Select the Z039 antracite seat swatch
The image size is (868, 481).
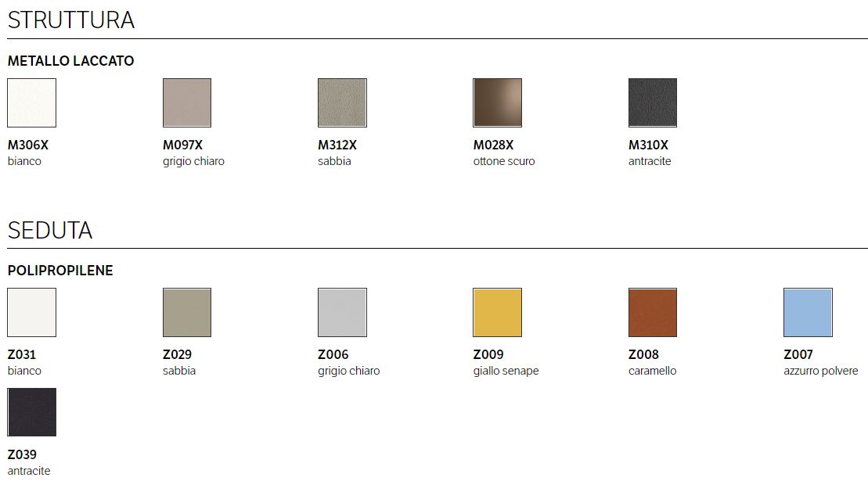pyautogui.click(x=31, y=411)
